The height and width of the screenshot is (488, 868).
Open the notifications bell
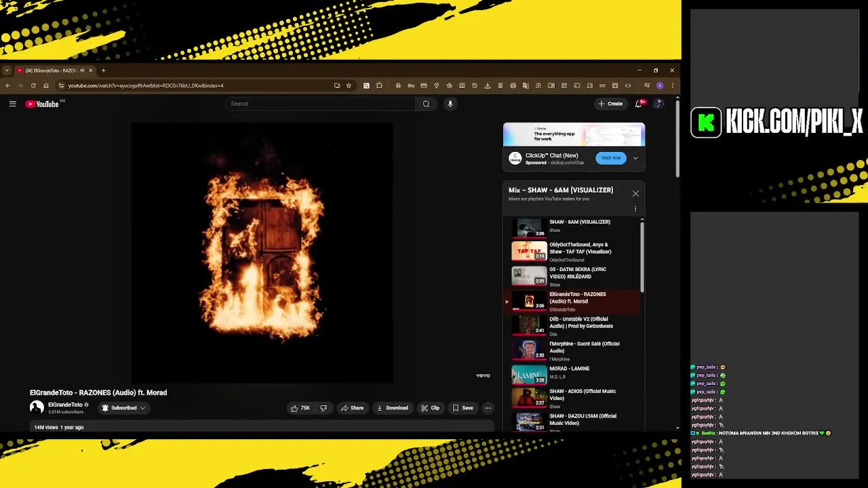[x=639, y=104]
